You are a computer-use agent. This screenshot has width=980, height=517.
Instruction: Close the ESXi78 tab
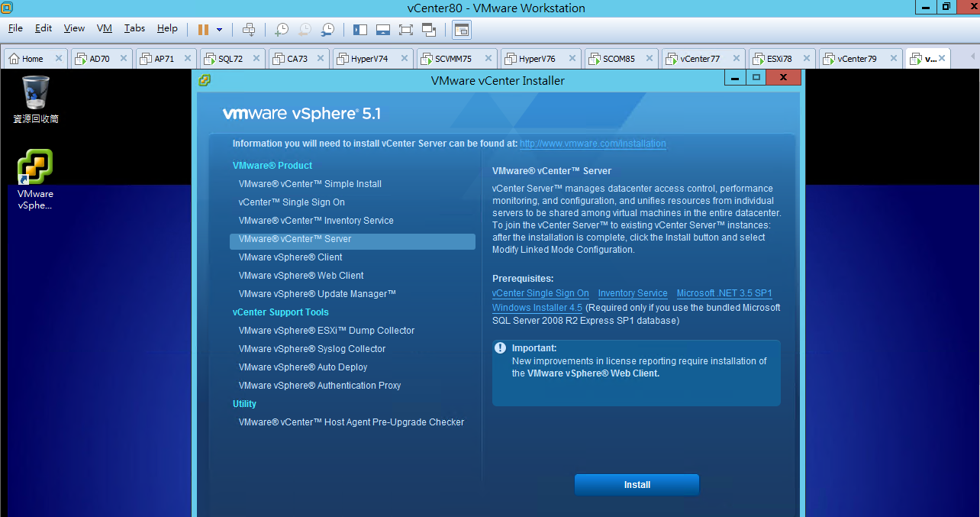[x=808, y=59]
